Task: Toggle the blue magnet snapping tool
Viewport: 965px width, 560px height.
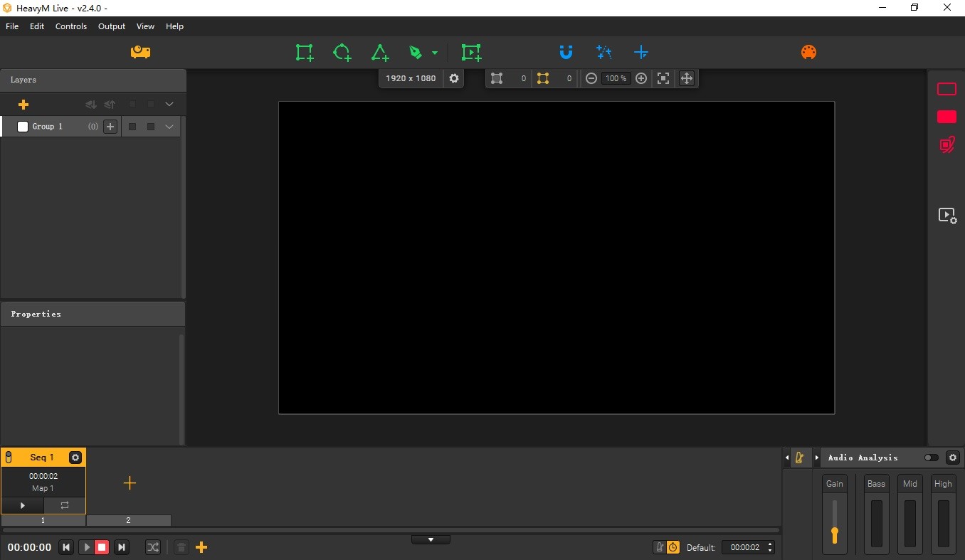Action: (566, 52)
